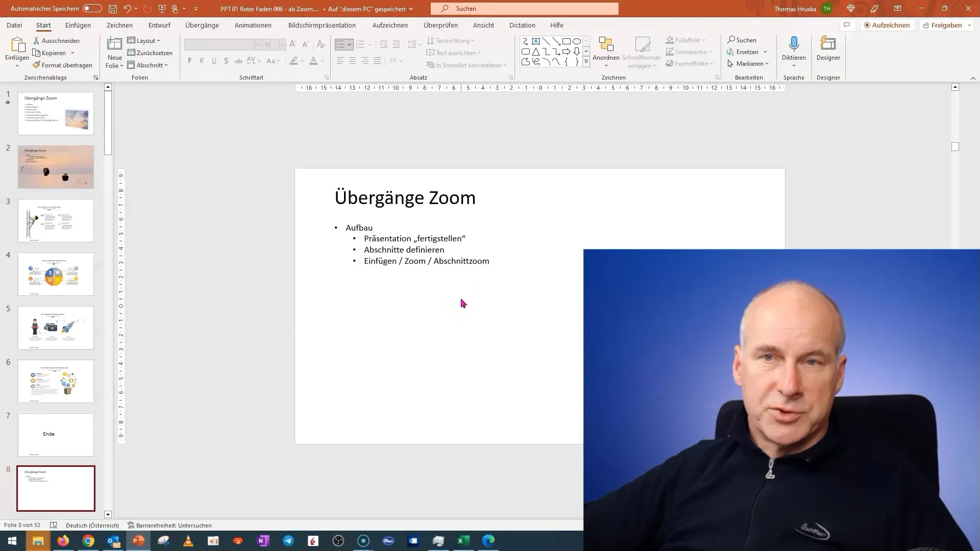Toggle Autosave on or off

90,9
